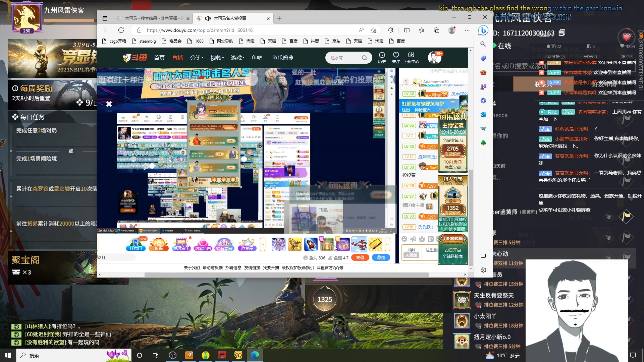Click the Edge sidebar search icon
The width and height of the screenshot is (644, 362).
(x=483, y=44)
